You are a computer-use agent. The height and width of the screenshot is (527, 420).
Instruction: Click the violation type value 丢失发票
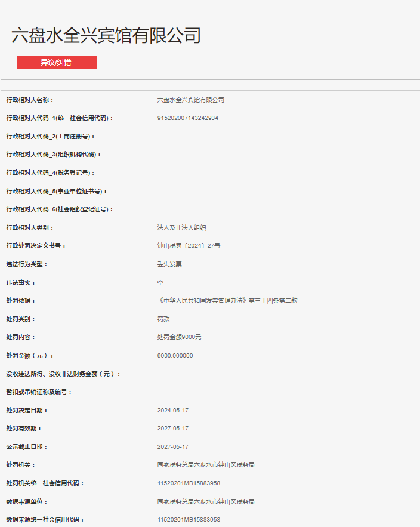pyautogui.click(x=169, y=264)
